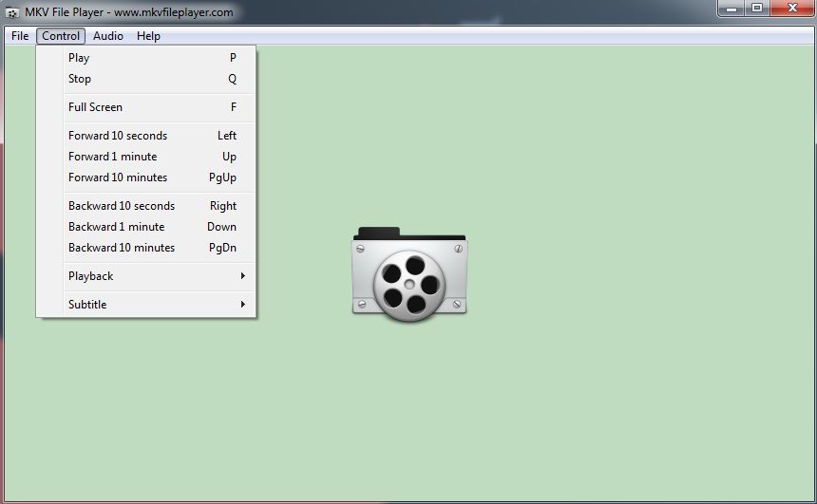Screen dimensions: 817x504
Task: Close the MKV File Player window
Action: 792,9
